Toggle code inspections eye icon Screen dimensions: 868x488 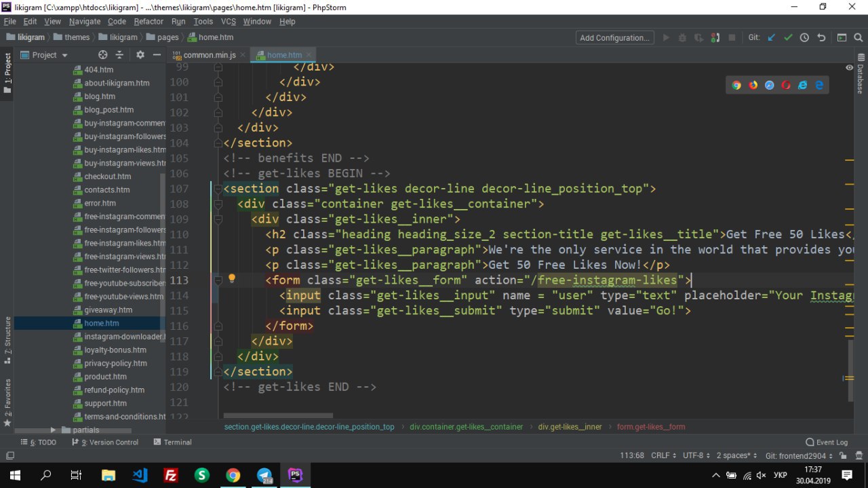click(849, 68)
